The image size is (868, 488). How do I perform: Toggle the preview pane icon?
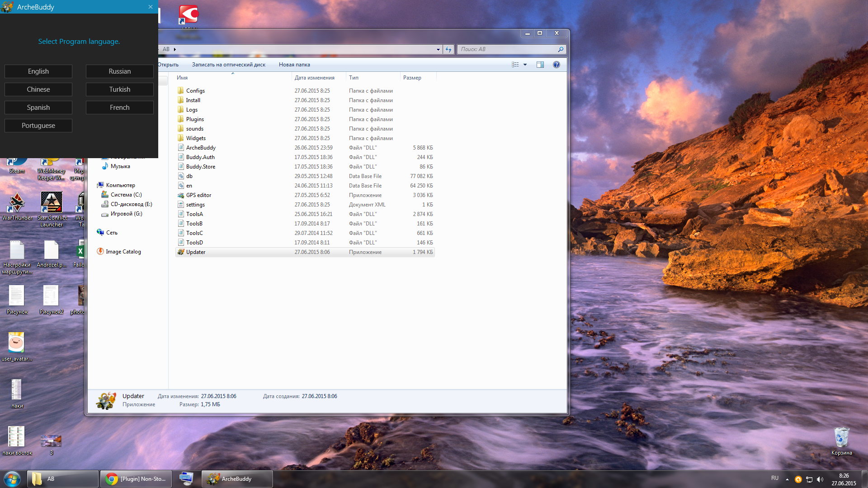tap(540, 65)
